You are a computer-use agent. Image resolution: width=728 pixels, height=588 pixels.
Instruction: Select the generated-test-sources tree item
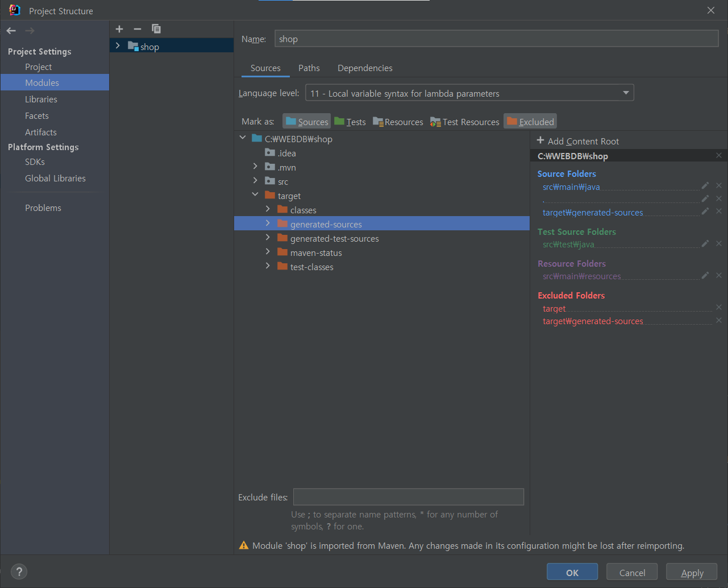click(335, 238)
